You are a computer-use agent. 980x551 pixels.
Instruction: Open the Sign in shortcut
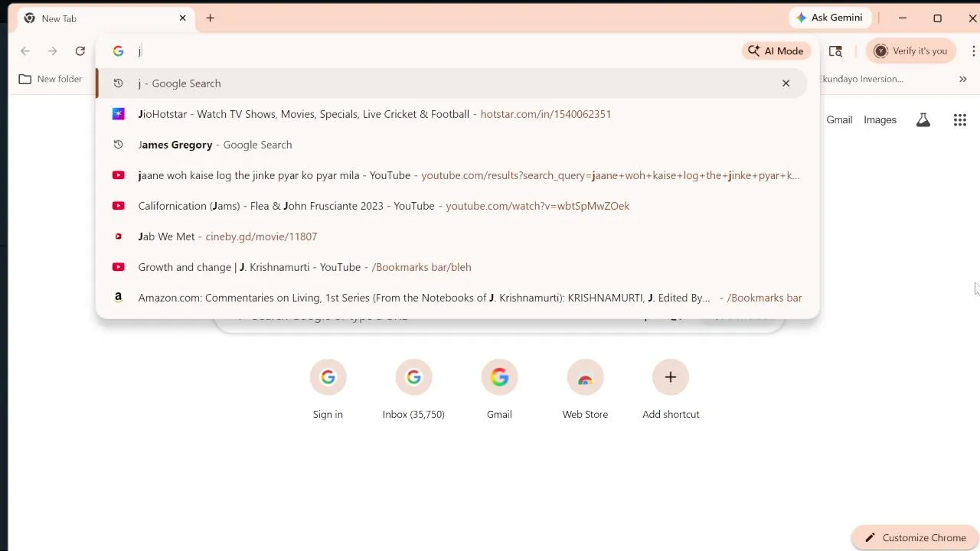click(328, 390)
